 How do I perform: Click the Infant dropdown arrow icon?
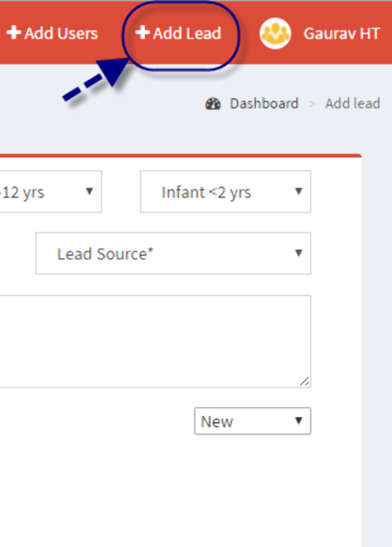pos(299,191)
